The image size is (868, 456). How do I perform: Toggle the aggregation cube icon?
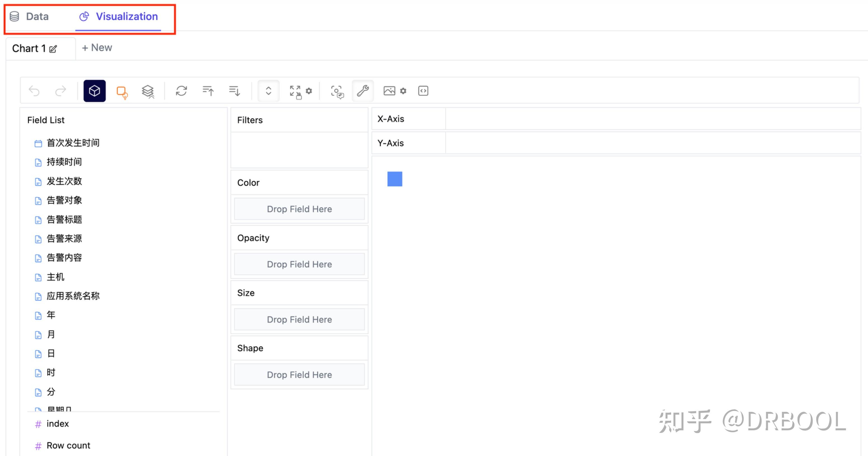click(x=94, y=91)
